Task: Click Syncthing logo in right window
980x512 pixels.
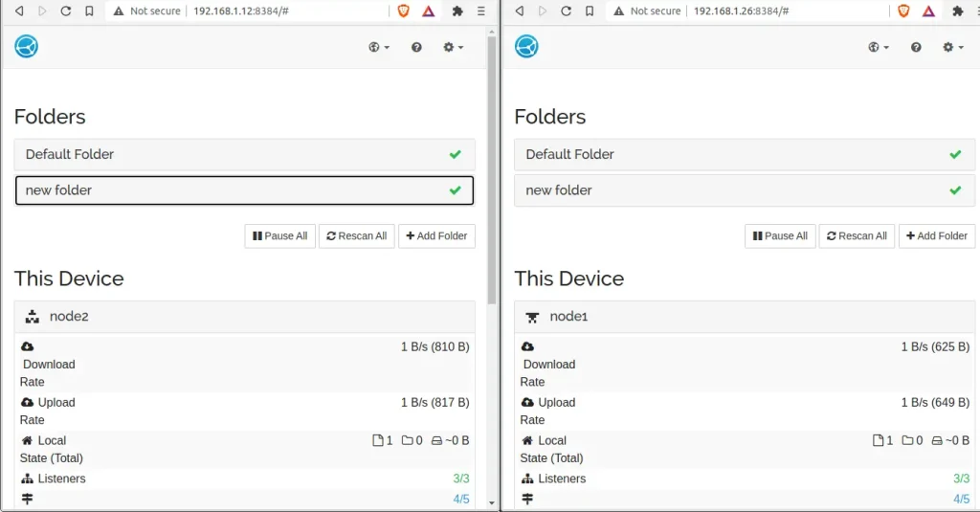Action: (x=526, y=46)
